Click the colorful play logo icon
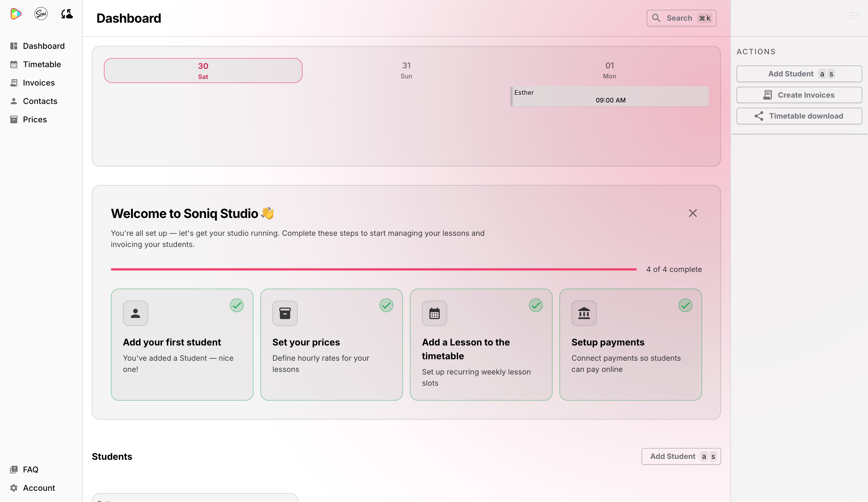This screenshot has width=868, height=502. (16, 14)
